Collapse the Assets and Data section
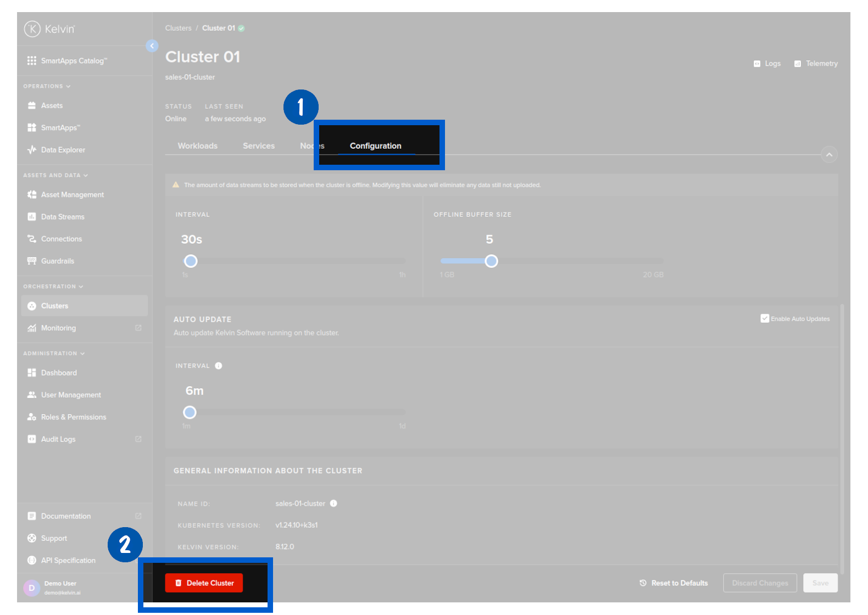The width and height of the screenshot is (868, 615). tap(86, 175)
